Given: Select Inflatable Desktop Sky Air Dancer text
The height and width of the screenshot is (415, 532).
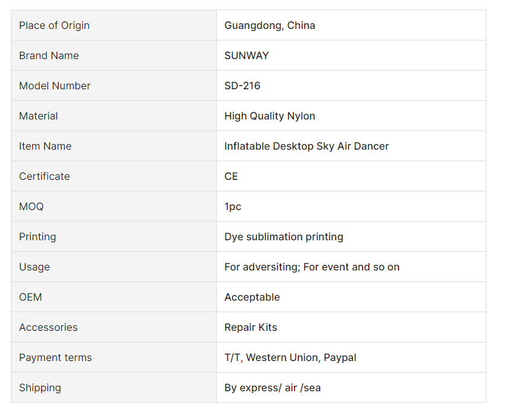Looking at the screenshot, I should [x=306, y=146].
